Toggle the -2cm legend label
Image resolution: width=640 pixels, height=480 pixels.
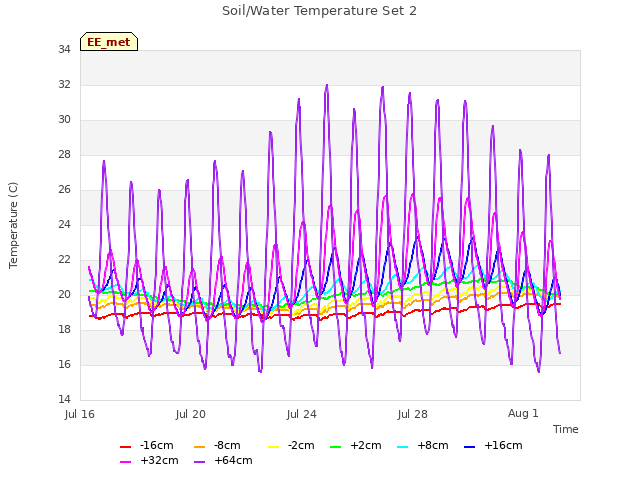(x=301, y=445)
